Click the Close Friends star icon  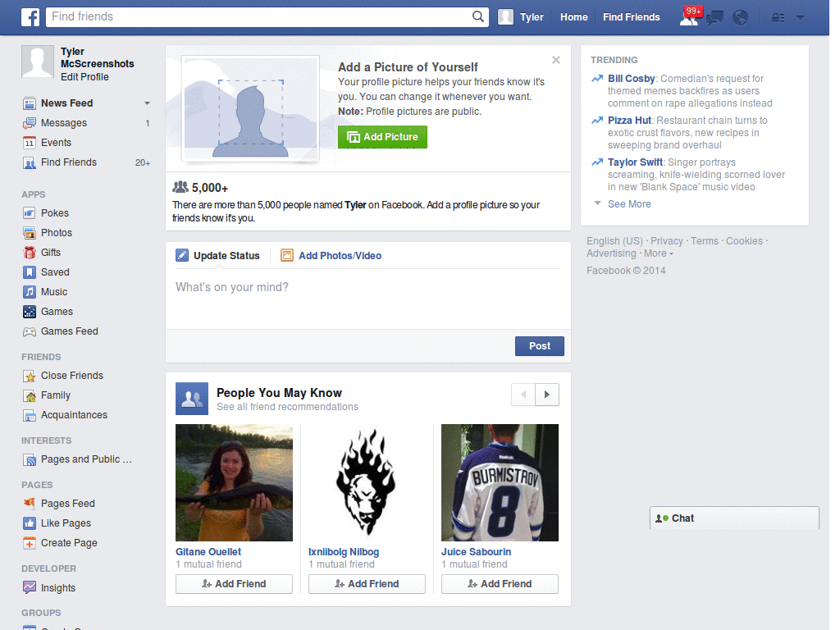click(x=30, y=376)
